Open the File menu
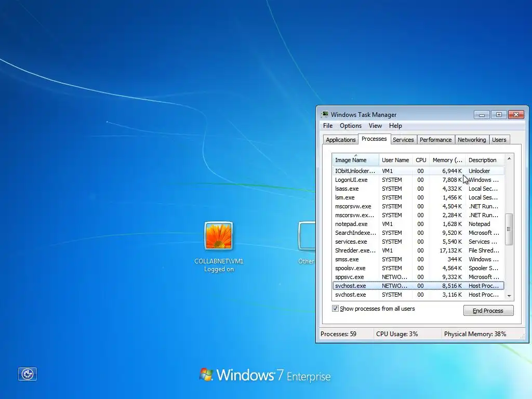This screenshot has width=532, height=399. click(x=328, y=126)
